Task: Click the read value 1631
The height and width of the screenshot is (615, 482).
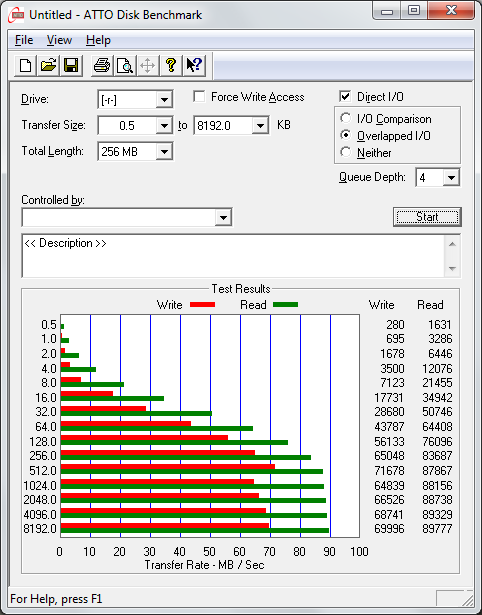Action: [440, 325]
